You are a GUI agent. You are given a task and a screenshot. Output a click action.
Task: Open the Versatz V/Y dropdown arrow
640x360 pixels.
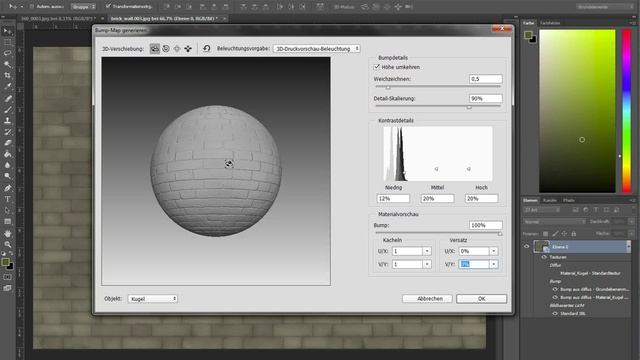click(494, 264)
